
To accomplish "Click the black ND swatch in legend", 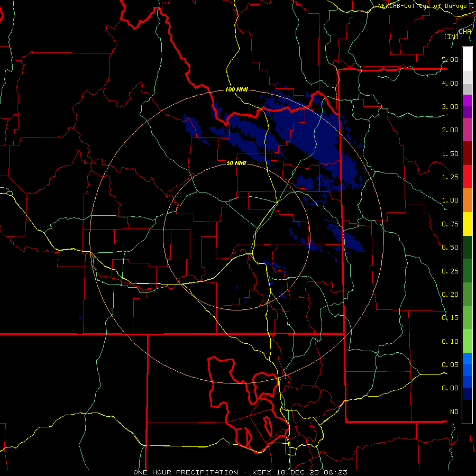I will [x=467, y=411].
